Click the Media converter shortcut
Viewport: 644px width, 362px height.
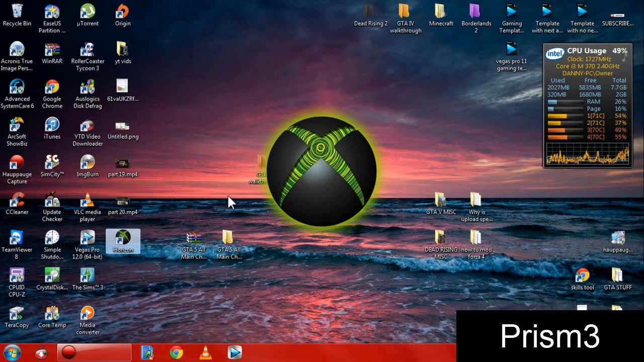click(88, 320)
